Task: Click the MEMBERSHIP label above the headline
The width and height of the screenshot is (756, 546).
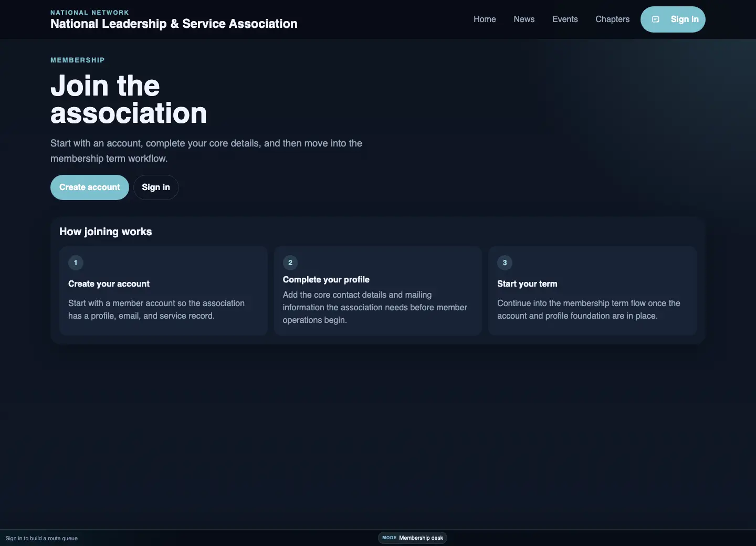Action: (78, 60)
